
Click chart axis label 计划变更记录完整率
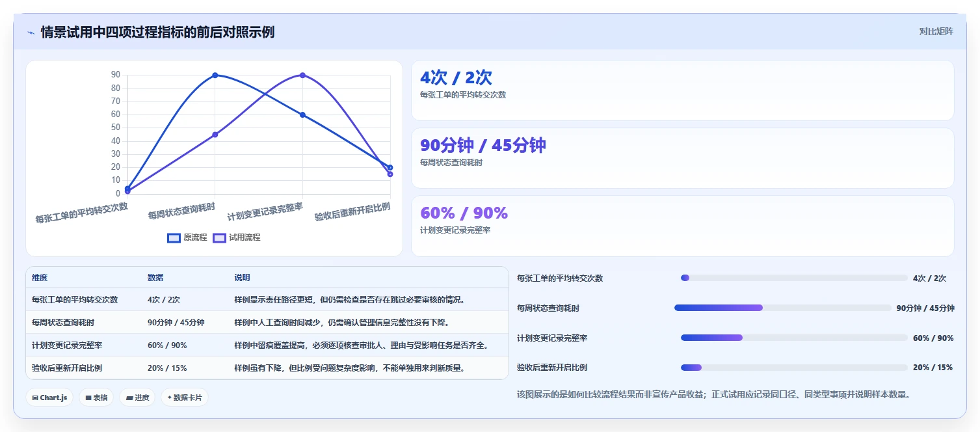[265, 211]
